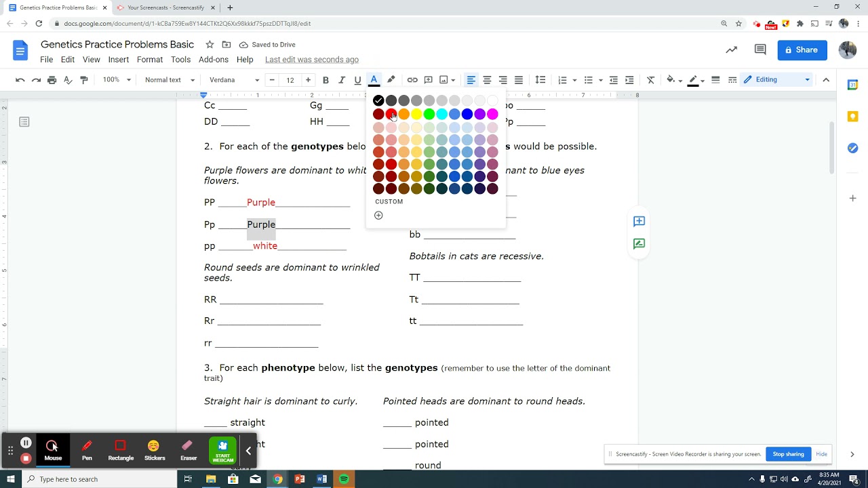The height and width of the screenshot is (488, 868).
Task: Open the table background color tool
Action: [671, 80]
